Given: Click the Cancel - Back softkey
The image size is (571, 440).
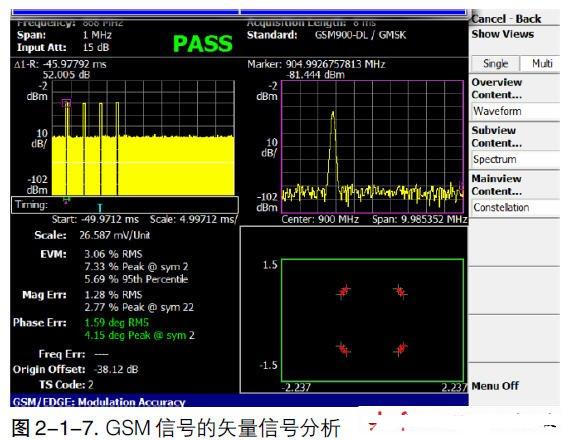Looking at the screenshot, I should (x=506, y=19).
